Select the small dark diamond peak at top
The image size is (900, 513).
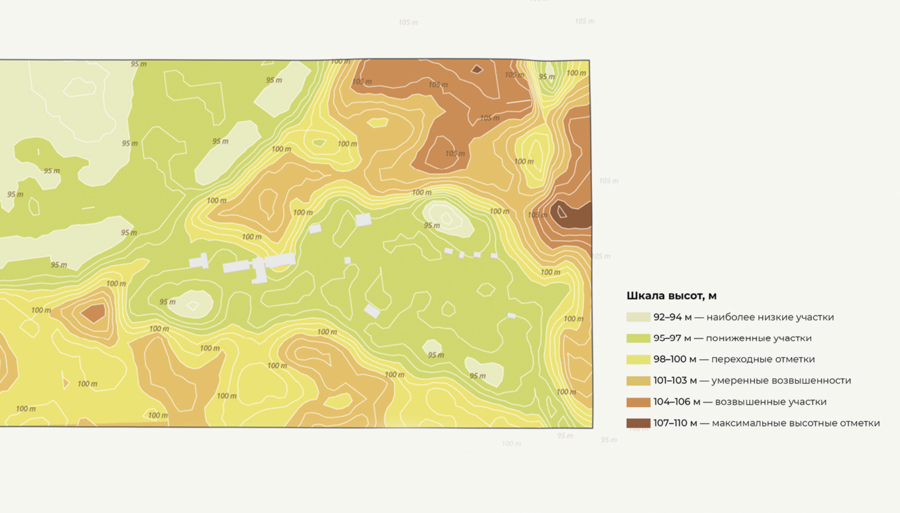click(x=477, y=69)
